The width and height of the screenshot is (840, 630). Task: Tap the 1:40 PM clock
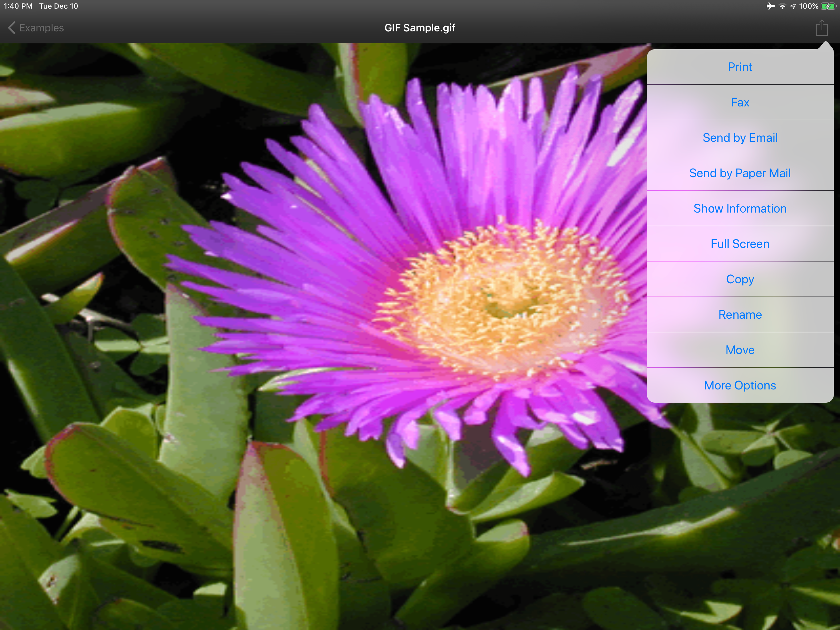pyautogui.click(x=18, y=6)
